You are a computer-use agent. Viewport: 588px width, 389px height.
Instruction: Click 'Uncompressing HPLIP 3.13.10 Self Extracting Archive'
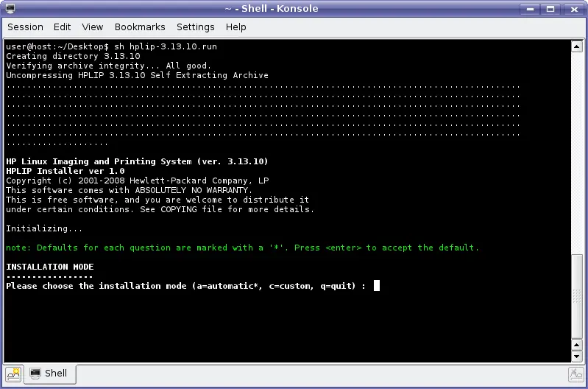(x=138, y=75)
